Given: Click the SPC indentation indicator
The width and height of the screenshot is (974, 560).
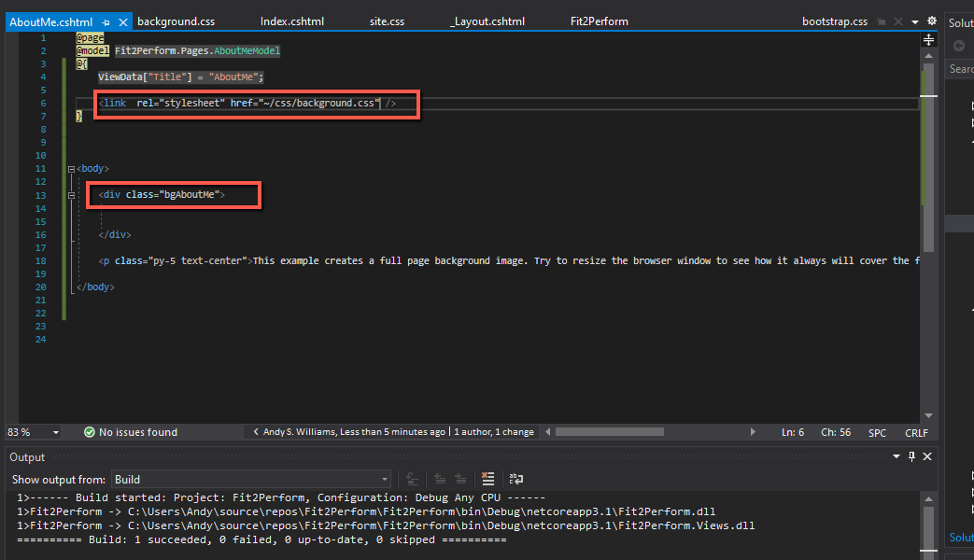Looking at the screenshot, I should (877, 433).
